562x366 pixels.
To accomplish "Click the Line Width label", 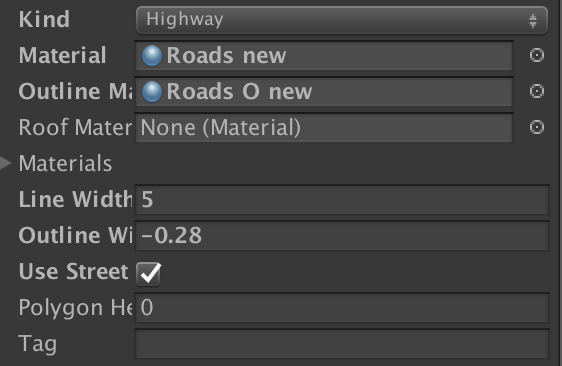I will (75, 199).
